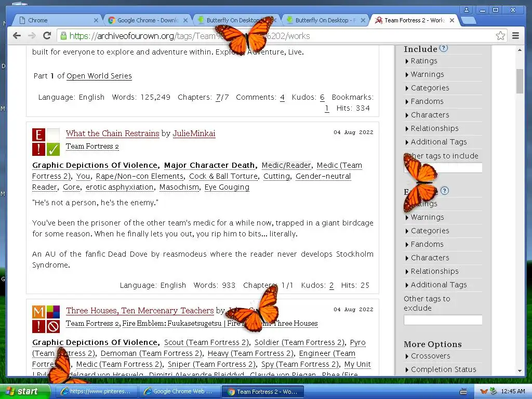Open the Exclude help question mark

(445, 191)
